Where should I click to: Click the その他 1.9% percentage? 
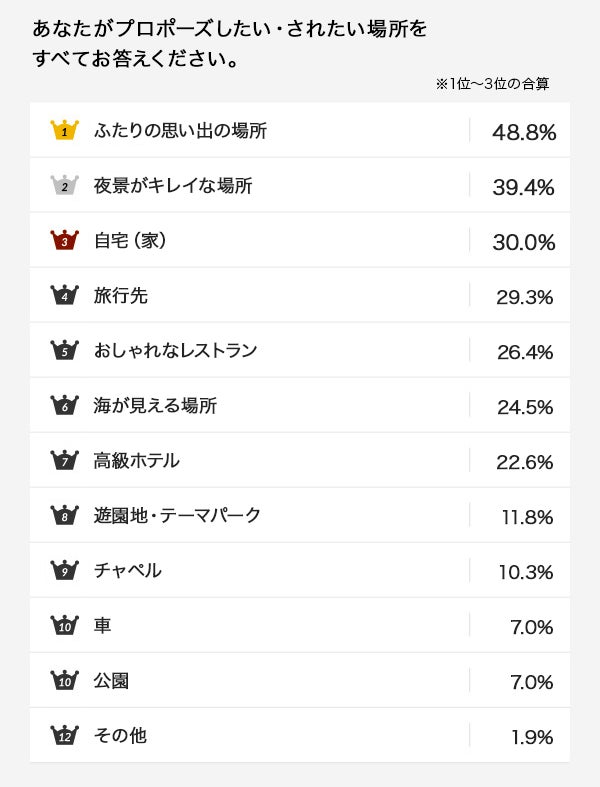point(531,736)
